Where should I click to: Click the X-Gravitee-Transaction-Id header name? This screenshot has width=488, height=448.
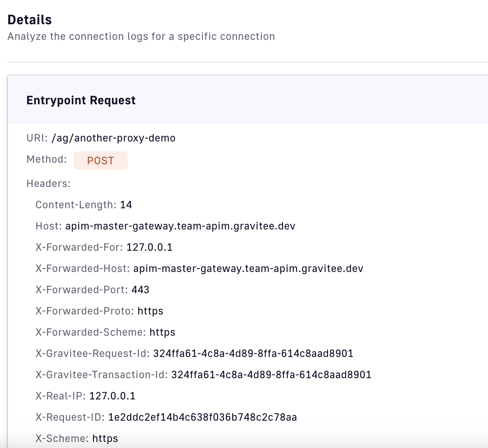click(x=101, y=375)
